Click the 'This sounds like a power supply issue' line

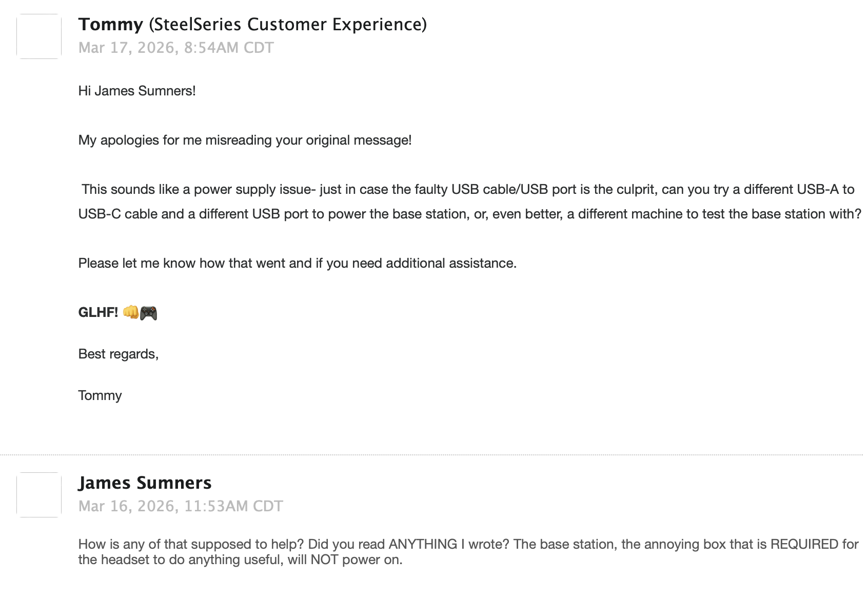pos(467,189)
